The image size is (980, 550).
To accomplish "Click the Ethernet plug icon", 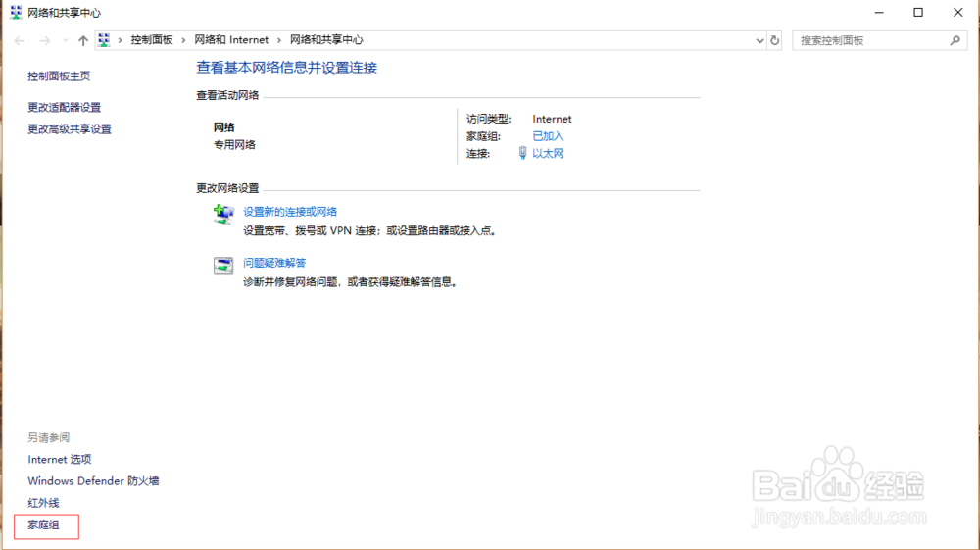I will [522, 153].
